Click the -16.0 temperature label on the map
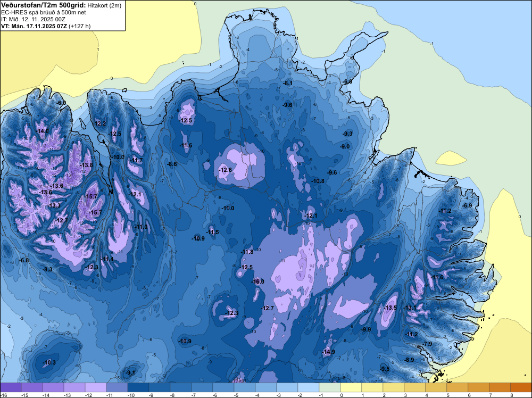Viewport: 532px width, 398px height. coord(258,281)
